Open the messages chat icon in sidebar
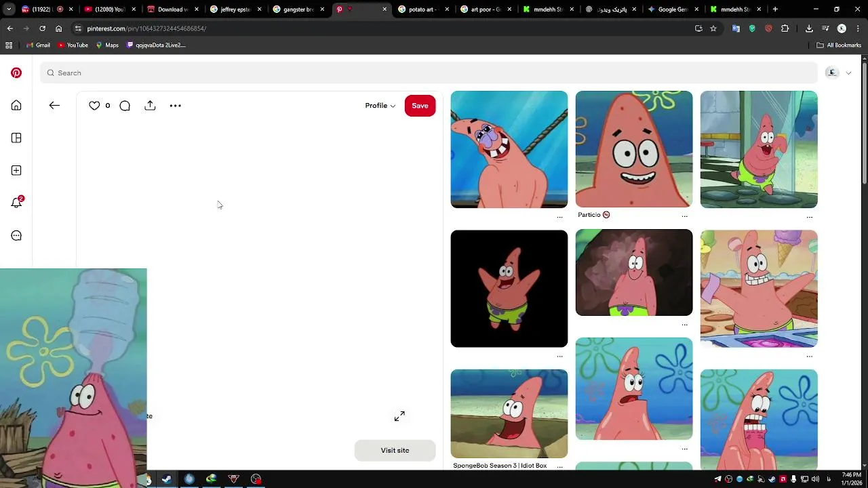 click(x=16, y=235)
